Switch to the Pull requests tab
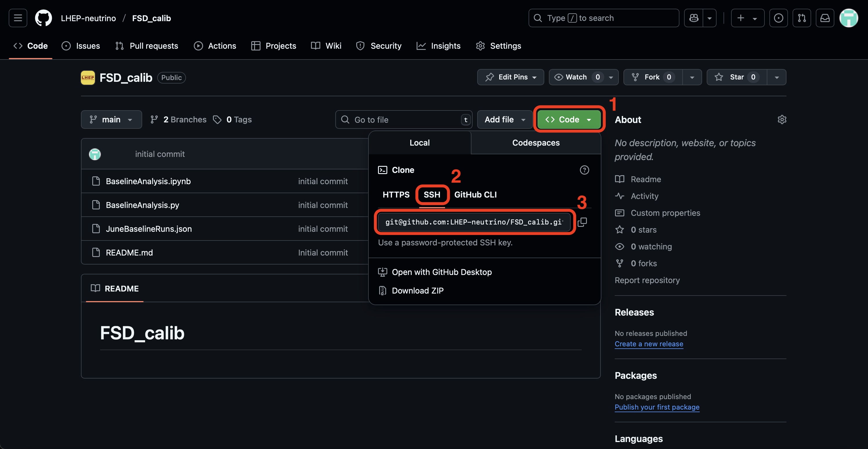The height and width of the screenshot is (449, 868). click(x=147, y=46)
